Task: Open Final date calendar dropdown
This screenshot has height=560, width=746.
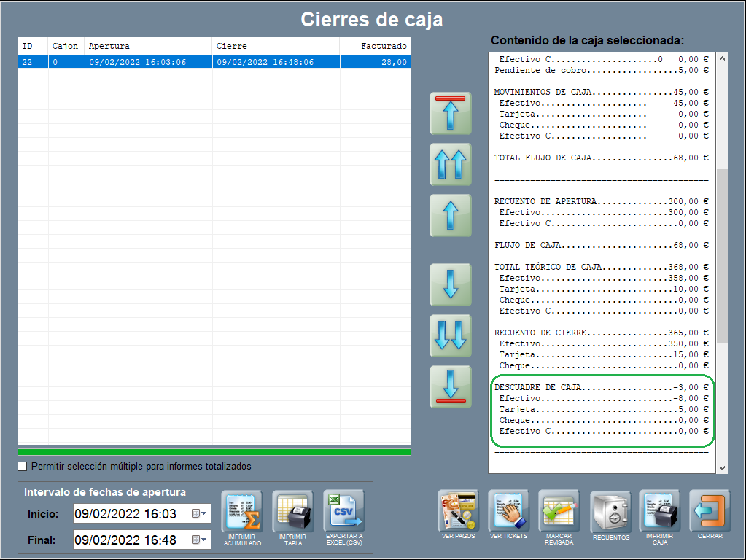Action: click(198, 540)
